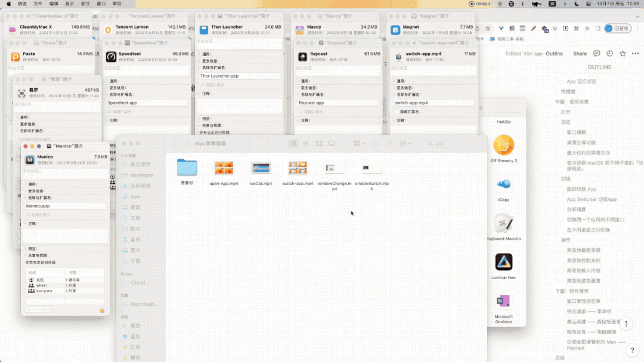Click the 已暂停 profile button in browser
This screenshot has width=644, height=362.
618,29
